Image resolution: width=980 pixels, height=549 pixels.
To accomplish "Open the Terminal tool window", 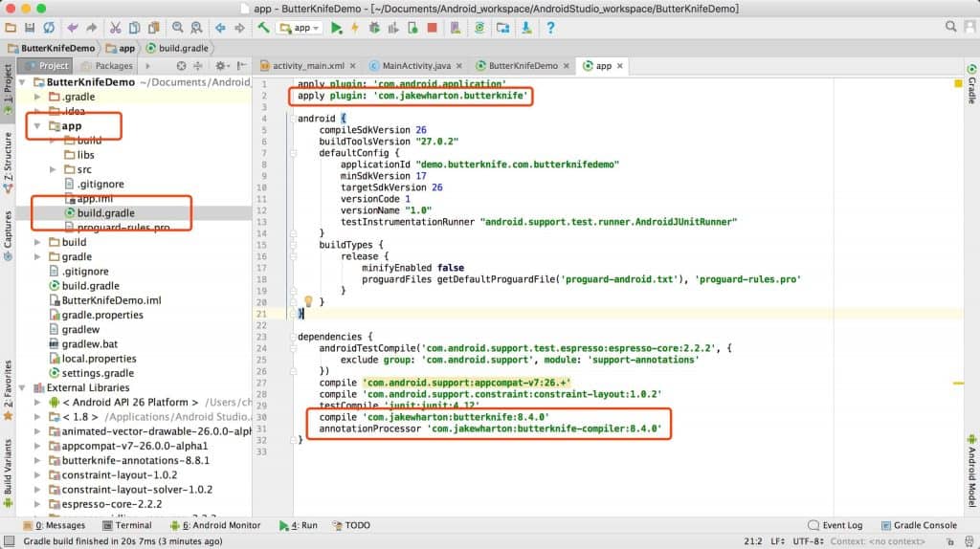I will [x=127, y=525].
